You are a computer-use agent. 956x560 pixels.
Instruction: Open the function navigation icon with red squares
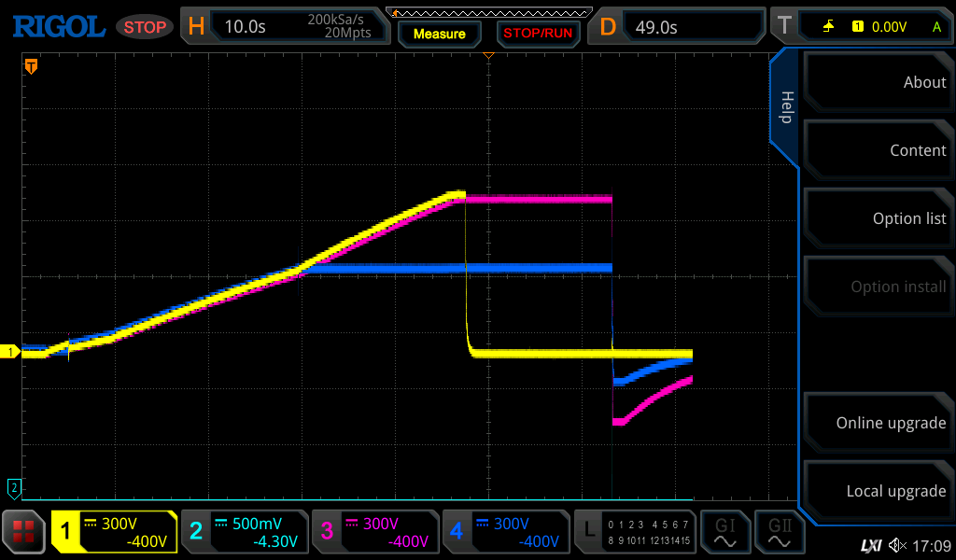point(24,532)
